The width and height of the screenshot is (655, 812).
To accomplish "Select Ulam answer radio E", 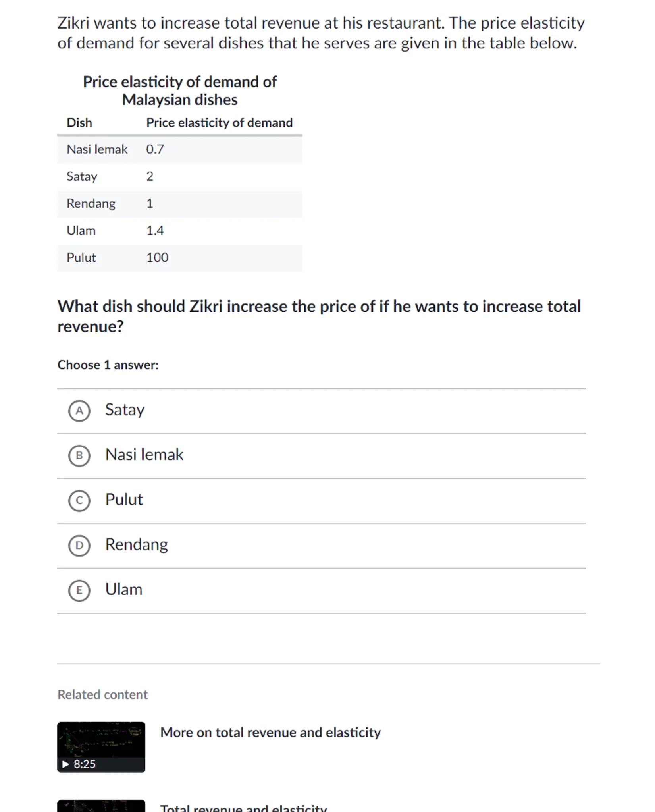I will point(79,590).
